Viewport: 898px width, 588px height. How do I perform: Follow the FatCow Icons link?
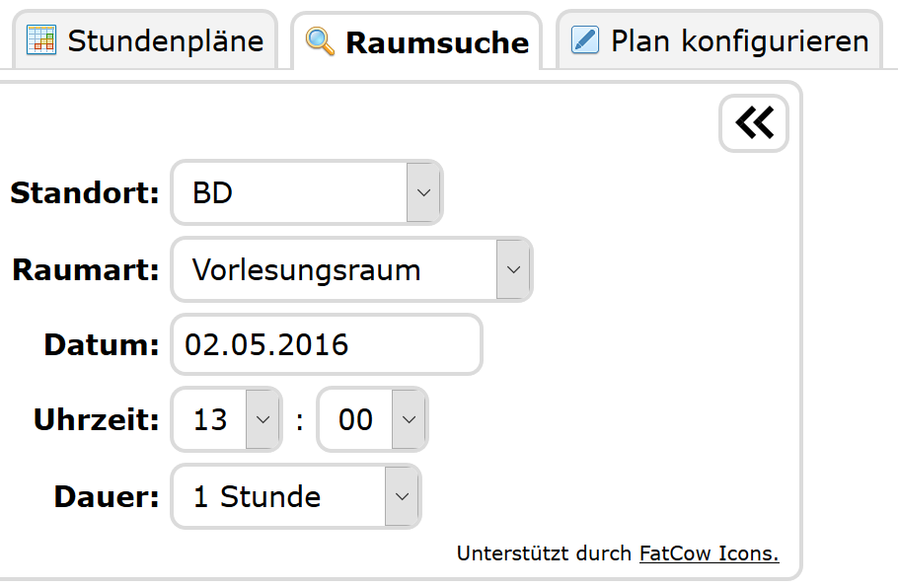point(709,553)
